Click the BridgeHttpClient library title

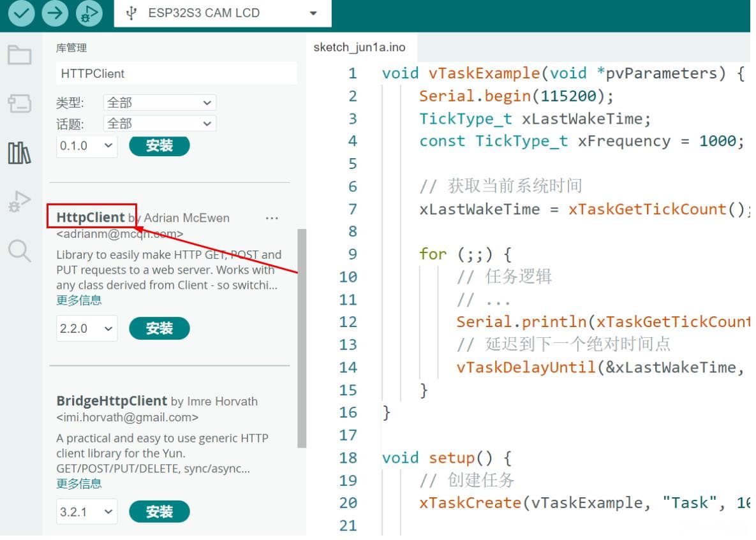click(x=112, y=401)
